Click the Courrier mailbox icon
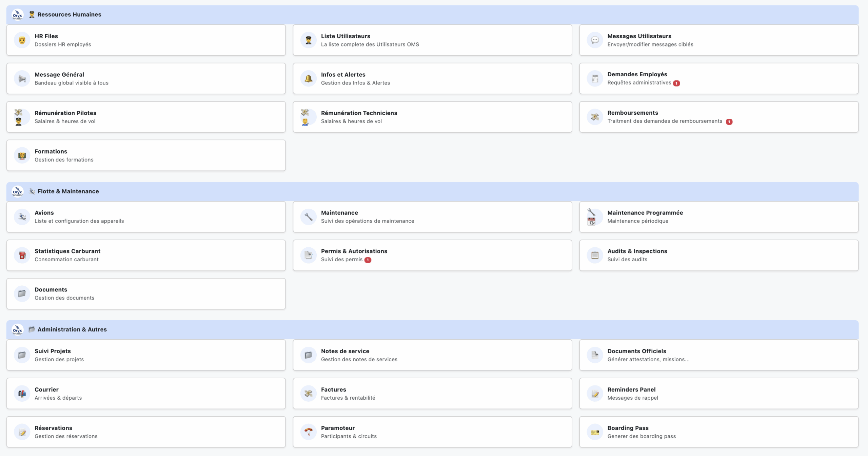The image size is (868, 456). [22, 394]
